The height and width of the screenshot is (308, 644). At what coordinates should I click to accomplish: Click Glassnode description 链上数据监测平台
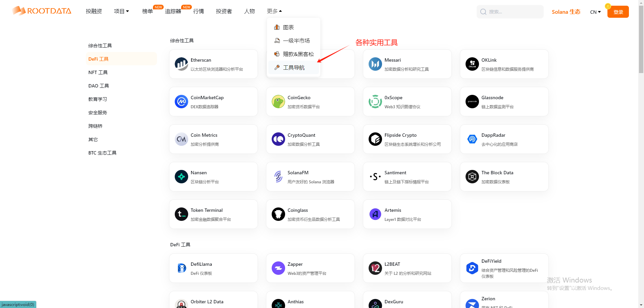pos(497,107)
